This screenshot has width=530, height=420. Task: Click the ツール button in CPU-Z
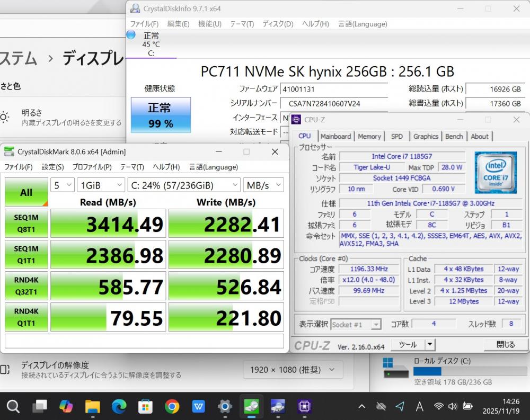tap(408, 345)
